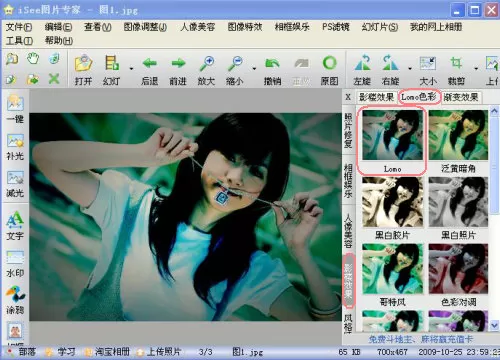500x360 pixels.
Task: Open a file with 打开 icon
Action: 83,70
